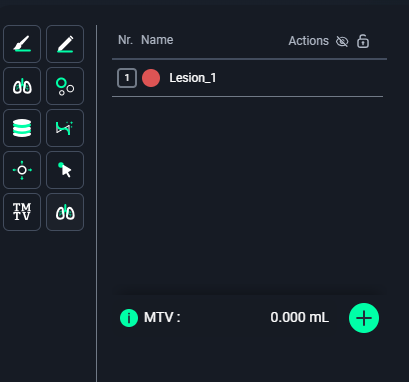Toggle visibility of all lesions
Screen dimensions: 409x382
(x=342, y=42)
